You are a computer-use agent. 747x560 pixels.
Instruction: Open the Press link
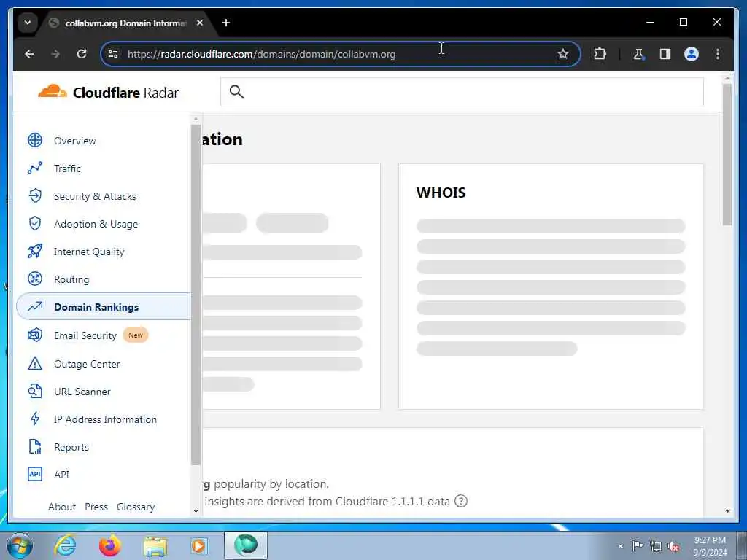[x=96, y=507]
